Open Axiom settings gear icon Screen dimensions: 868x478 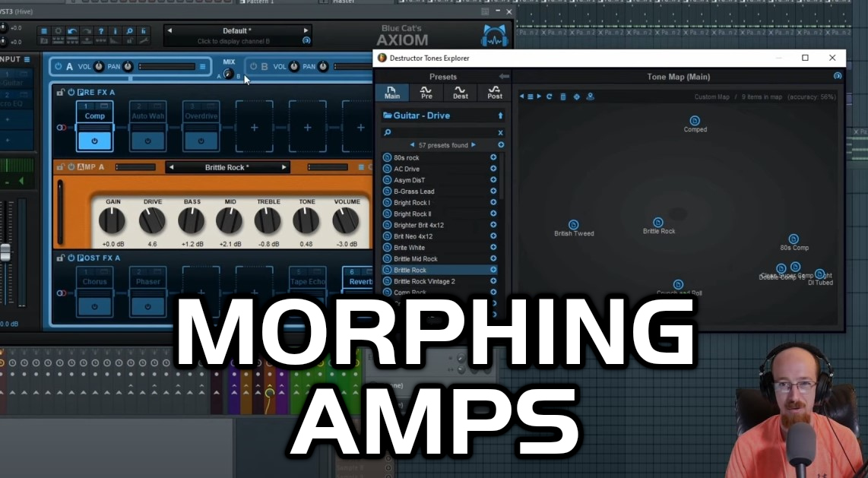[x=58, y=31]
